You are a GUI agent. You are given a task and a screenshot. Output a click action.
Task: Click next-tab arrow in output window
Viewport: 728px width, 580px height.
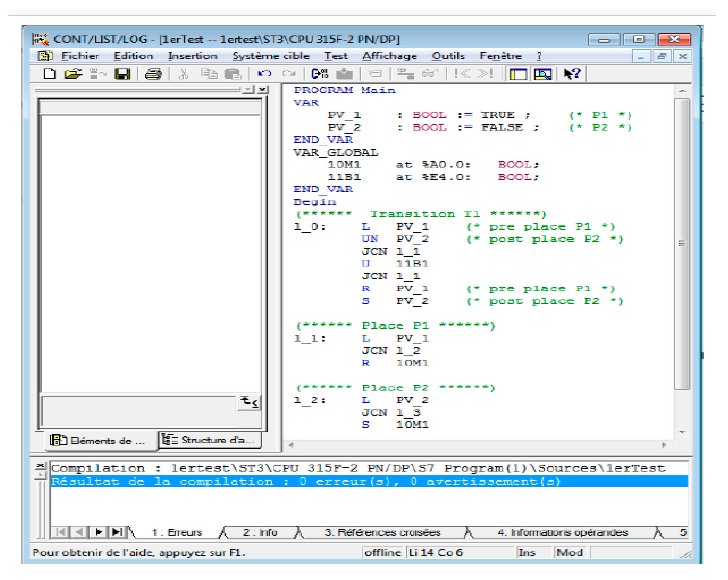coord(99,532)
